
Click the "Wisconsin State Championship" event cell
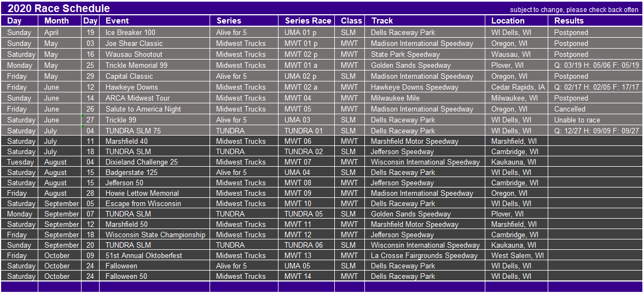[x=155, y=235]
